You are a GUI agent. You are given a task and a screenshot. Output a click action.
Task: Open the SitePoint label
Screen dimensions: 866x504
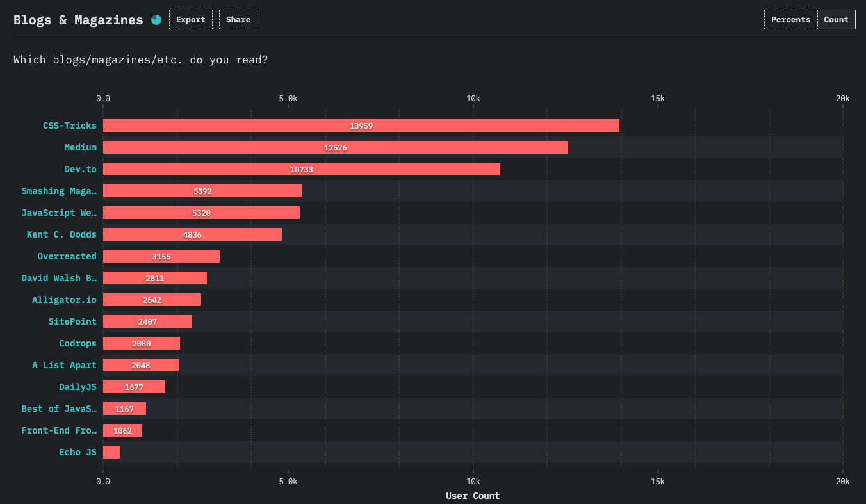[72, 321]
